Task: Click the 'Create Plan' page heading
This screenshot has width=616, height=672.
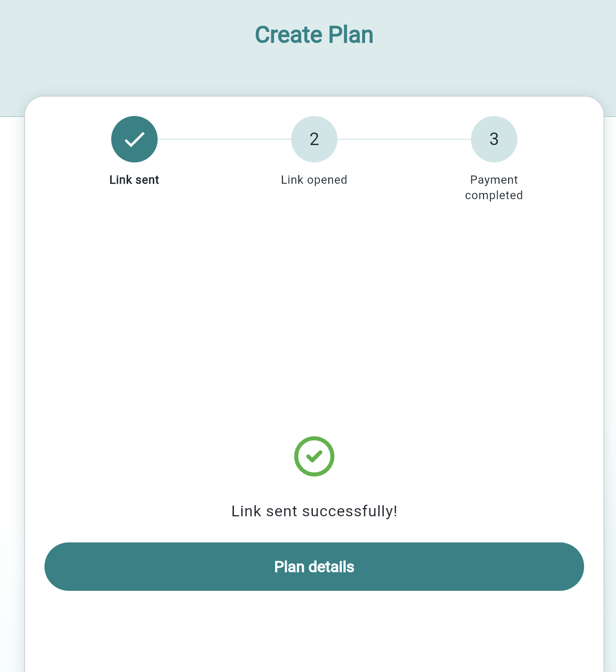Action: (314, 34)
